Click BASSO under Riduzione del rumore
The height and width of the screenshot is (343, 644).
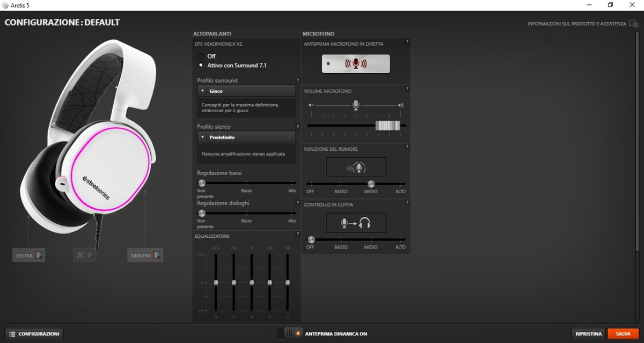point(341,192)
